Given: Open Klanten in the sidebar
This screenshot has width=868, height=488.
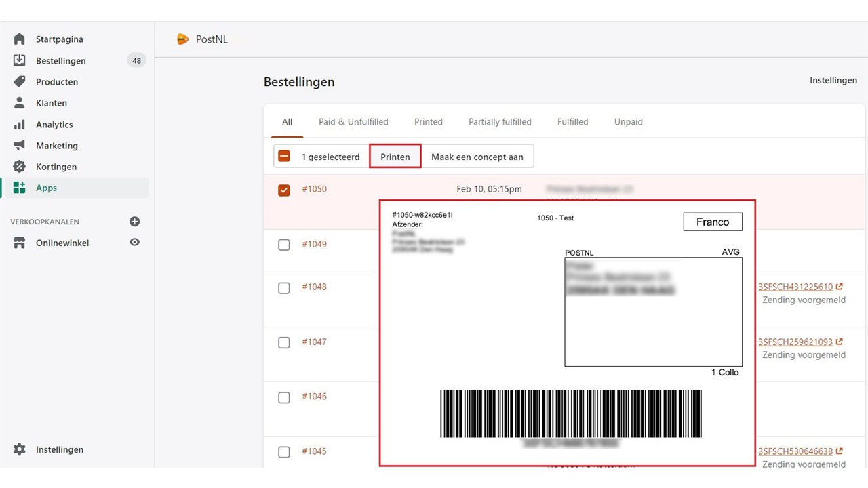Looking at the screenshot, I should pos(52,103).
